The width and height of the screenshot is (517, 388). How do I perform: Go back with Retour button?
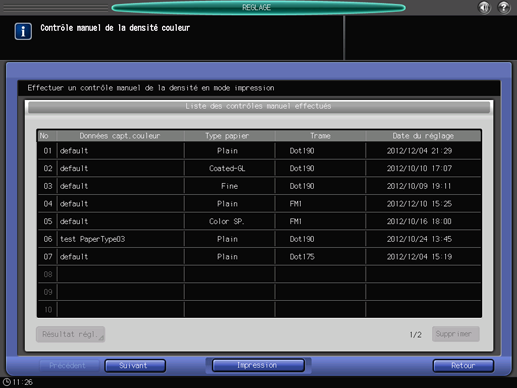463,366
